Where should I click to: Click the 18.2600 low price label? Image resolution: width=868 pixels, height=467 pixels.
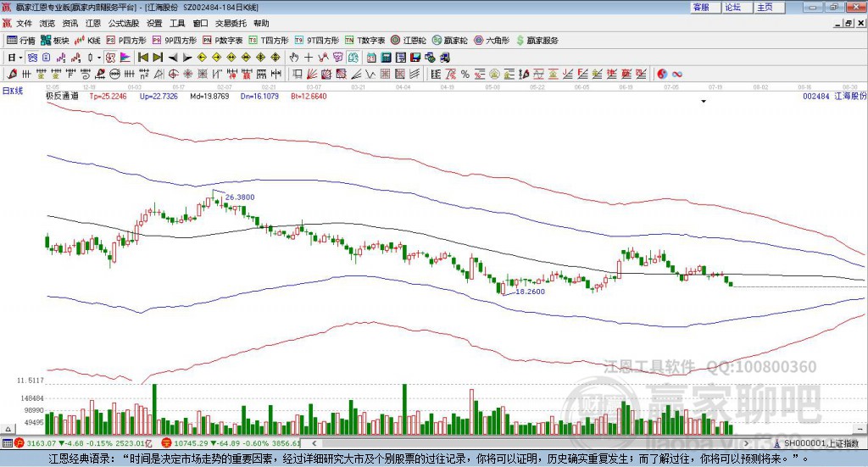530,291
